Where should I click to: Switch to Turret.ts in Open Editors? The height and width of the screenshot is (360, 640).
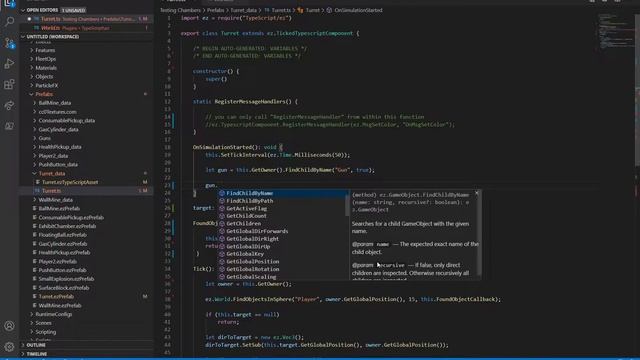pos(87,19)
